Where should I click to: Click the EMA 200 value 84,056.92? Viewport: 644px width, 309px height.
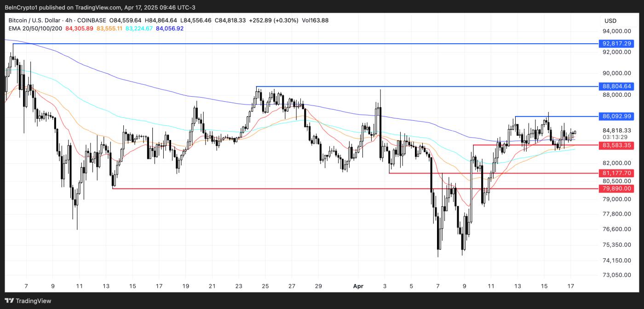170,29
